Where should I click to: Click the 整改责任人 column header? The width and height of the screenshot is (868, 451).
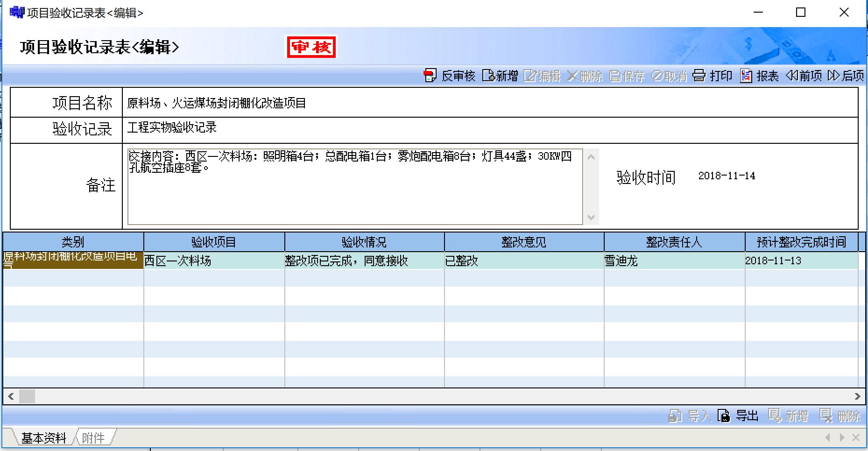(674, 242)
